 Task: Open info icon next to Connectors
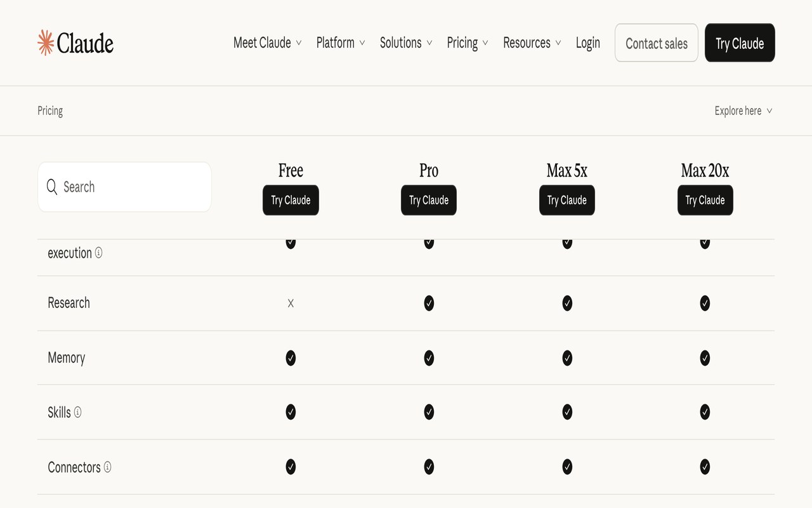[x=107, y=467]
